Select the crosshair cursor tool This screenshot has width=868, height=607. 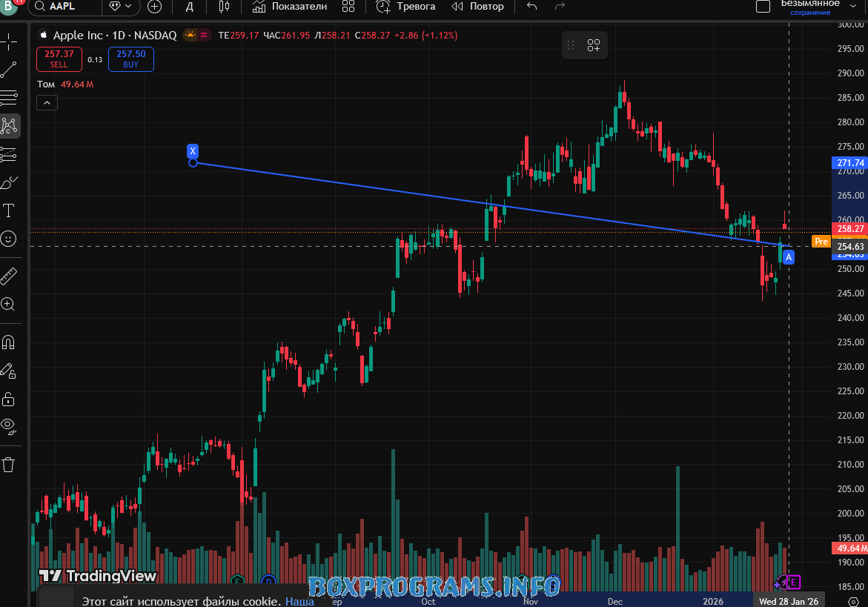(x=9, y=42)
